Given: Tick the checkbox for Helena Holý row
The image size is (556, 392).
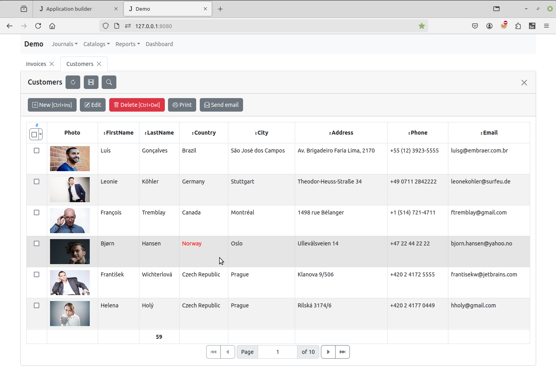Looking at the screenshot, I should click(x=37, y=305).
